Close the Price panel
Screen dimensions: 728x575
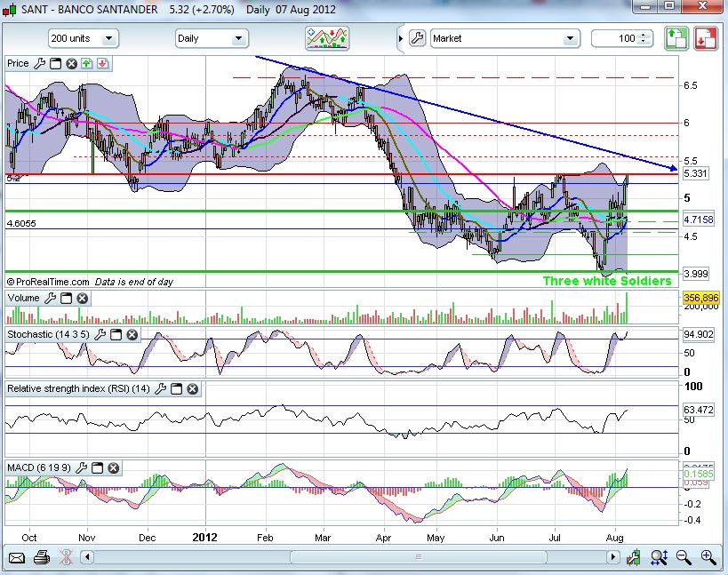(71, 64)
